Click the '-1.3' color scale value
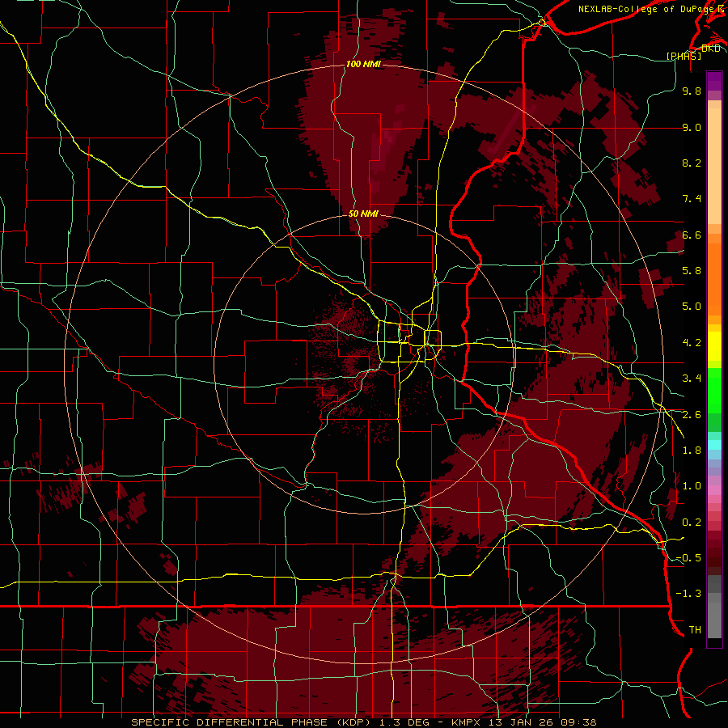728x728 pixels. coord(688,594)
